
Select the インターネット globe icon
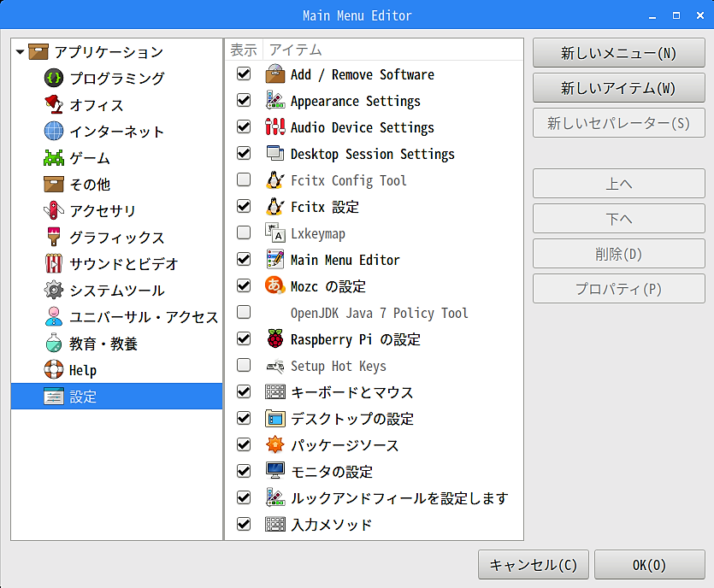(x=54, y=131)
